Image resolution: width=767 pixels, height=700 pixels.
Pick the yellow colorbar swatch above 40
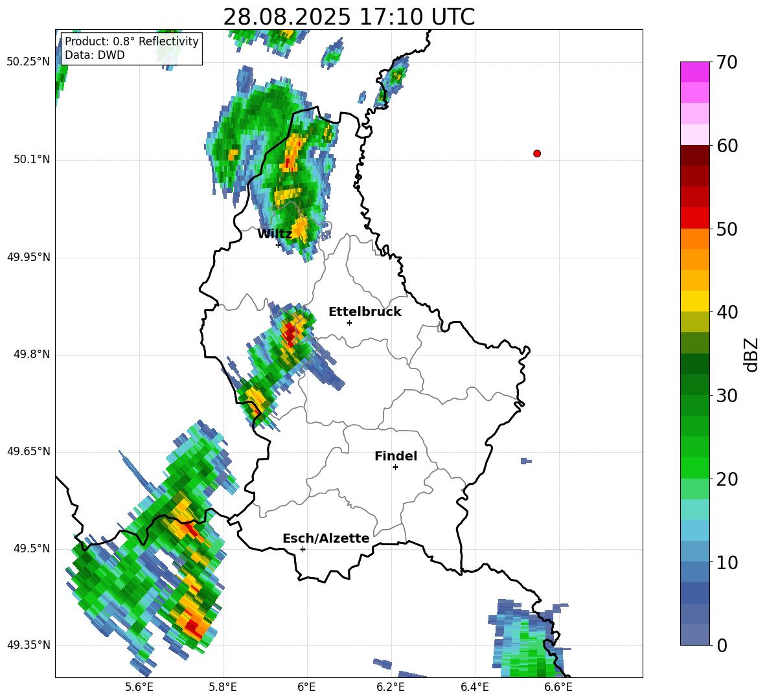coord(694,301)
